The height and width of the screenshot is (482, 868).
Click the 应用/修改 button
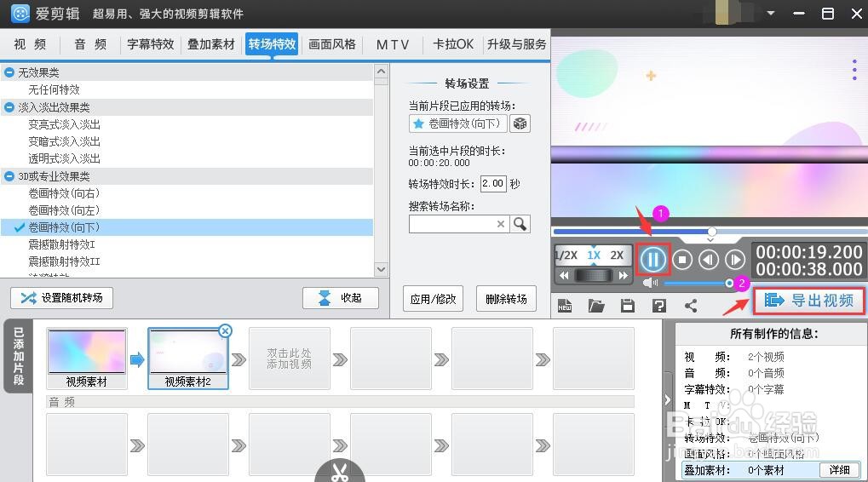coord(433,299)
